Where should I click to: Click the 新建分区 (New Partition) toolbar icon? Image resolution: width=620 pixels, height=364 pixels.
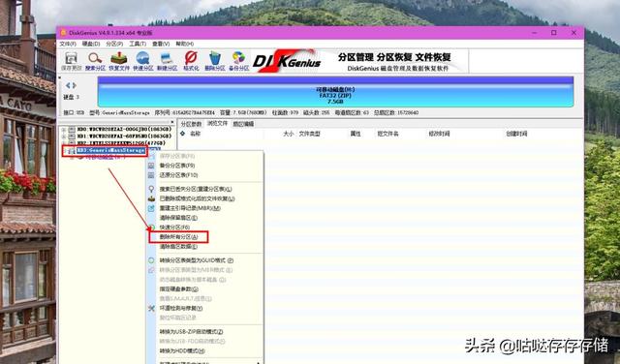tap(167, 58)
